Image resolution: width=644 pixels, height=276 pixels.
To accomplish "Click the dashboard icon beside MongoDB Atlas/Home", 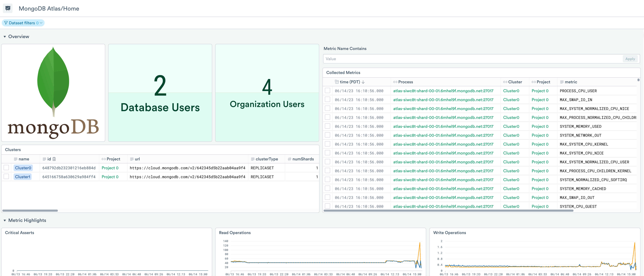I will (x=8, y=8).
